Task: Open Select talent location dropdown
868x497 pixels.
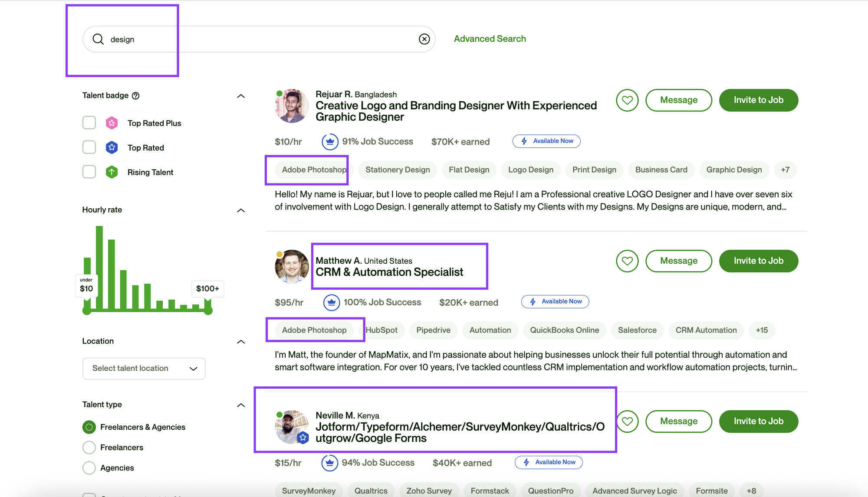Action: click(x=144, y=368)
